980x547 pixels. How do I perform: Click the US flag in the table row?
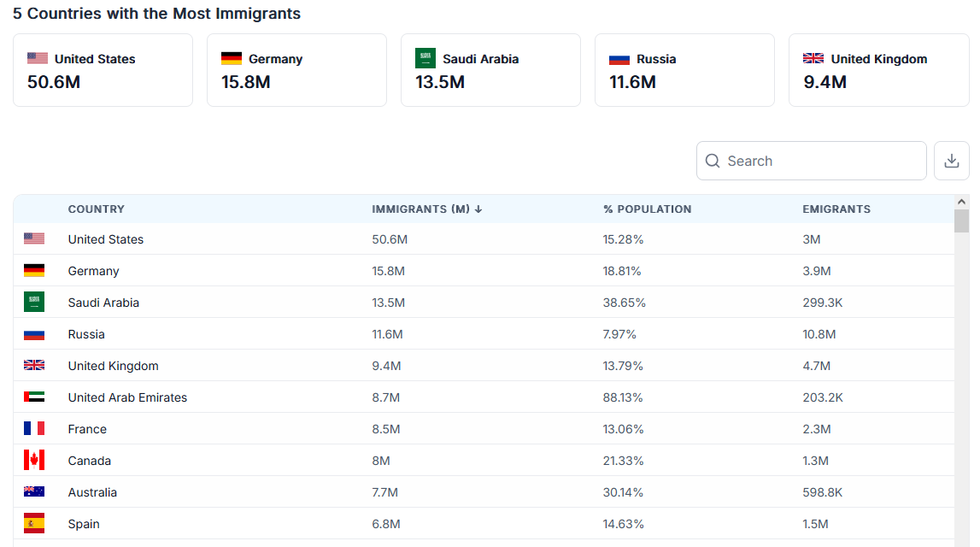click(x=34, y=238)
